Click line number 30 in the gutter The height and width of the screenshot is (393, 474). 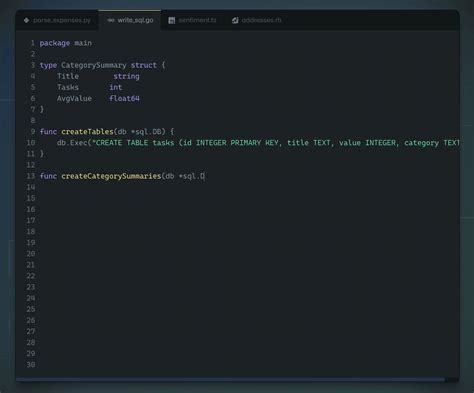31,365
